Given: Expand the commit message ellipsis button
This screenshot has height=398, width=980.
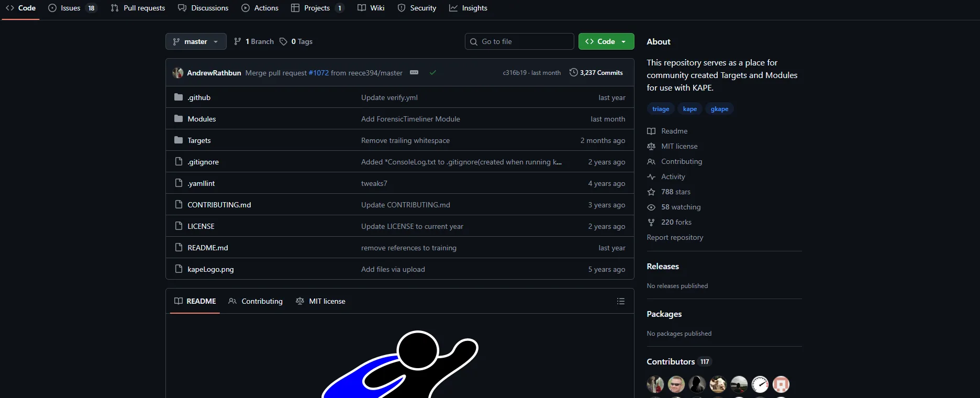Looking at the screenshot, I should pos(414,73).
